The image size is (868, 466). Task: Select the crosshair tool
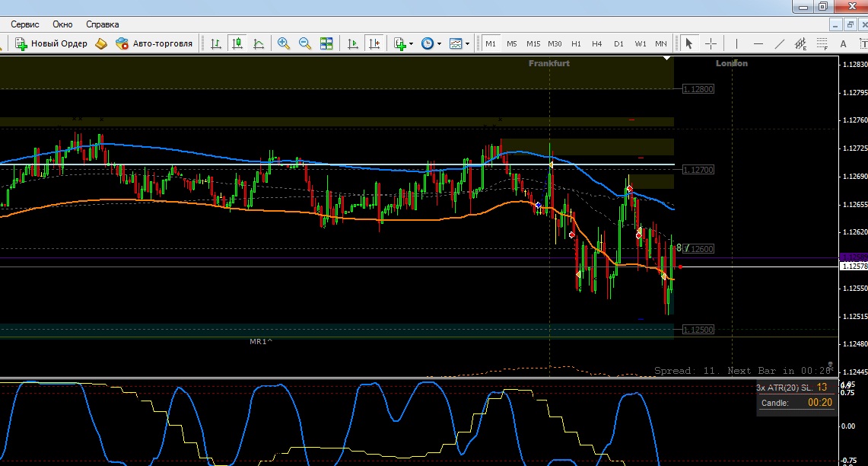711,43
